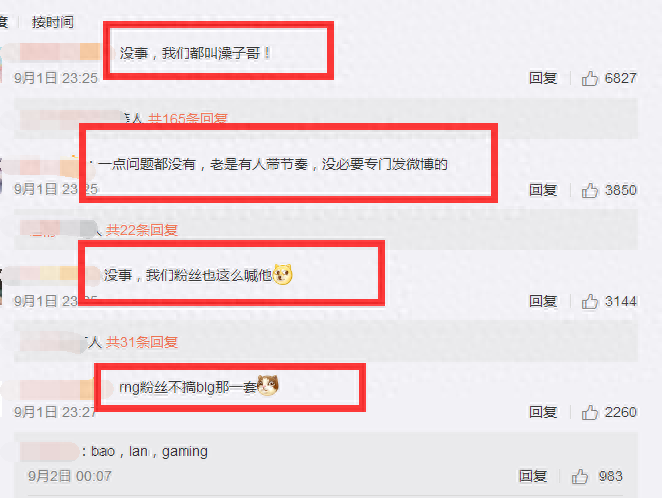Switch to the 按时间 sort tab
This screenshot has height=498, width=662.
coord(53,22)
